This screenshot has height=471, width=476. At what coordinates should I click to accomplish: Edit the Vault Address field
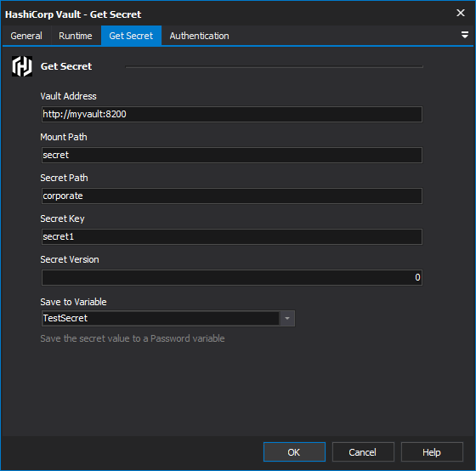click(x=231, y=114)
